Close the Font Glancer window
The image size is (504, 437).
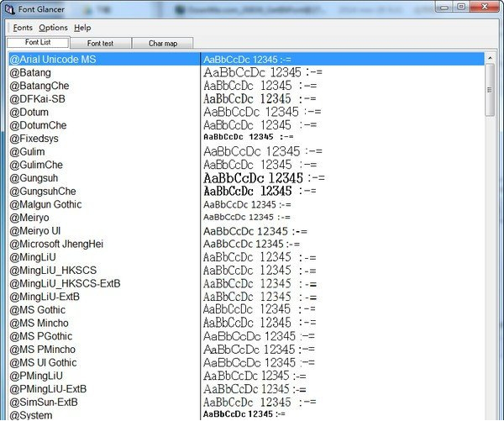pos(485,7)
